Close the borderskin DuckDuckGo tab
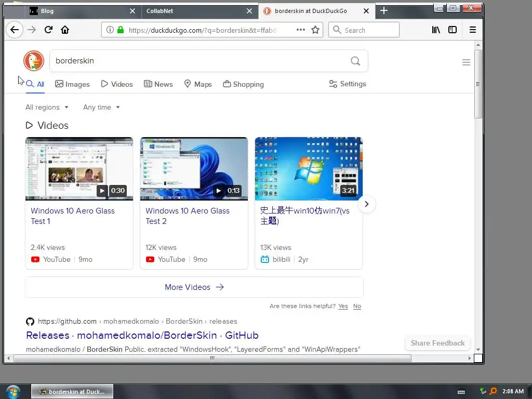 [x=366, y=11]
